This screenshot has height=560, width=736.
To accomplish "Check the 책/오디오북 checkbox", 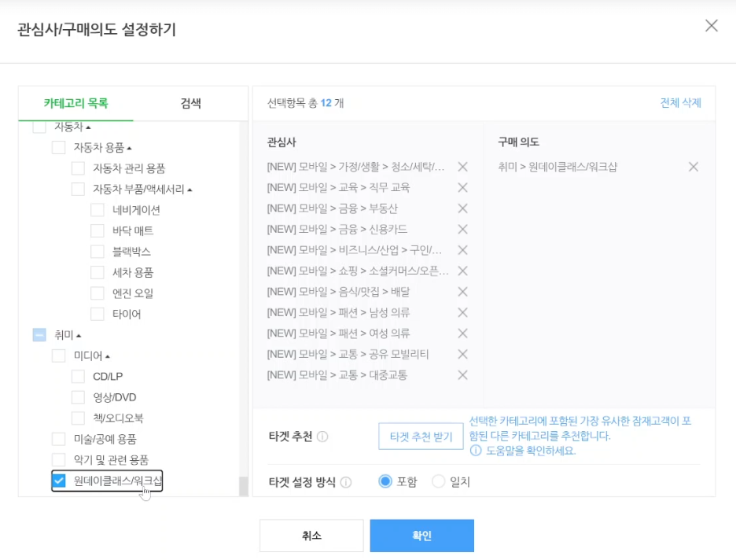I will click(78, 418).
